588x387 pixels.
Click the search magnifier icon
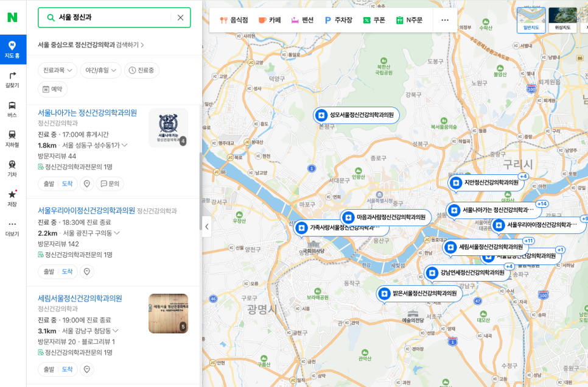[x=51, y=17]
